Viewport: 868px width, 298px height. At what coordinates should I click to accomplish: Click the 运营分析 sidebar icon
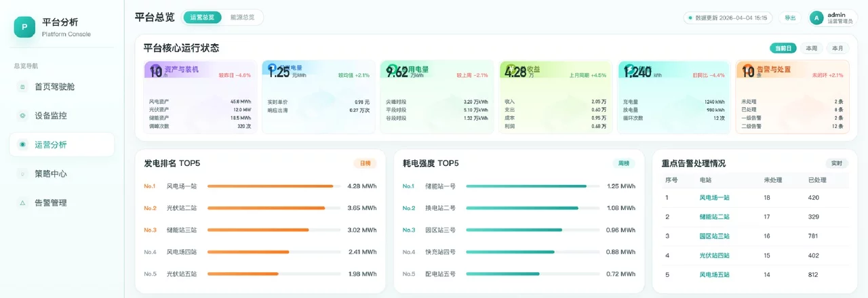click(x=22, y=145)
